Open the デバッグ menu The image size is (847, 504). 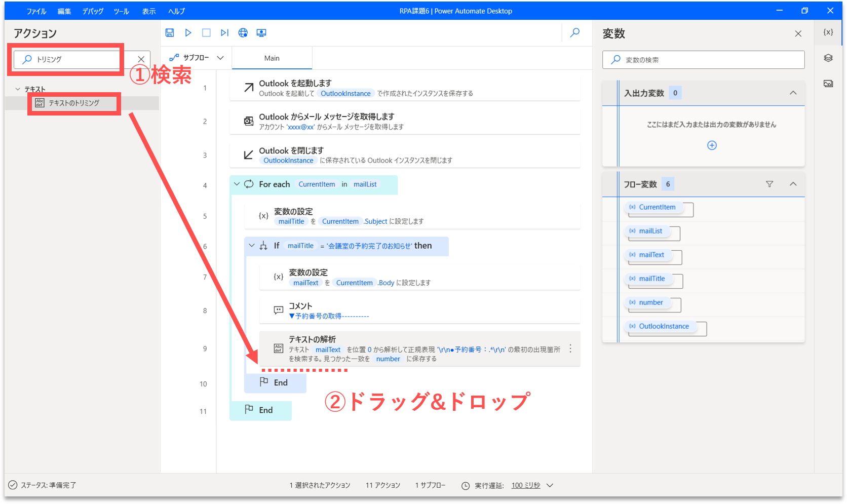[93, 11]
